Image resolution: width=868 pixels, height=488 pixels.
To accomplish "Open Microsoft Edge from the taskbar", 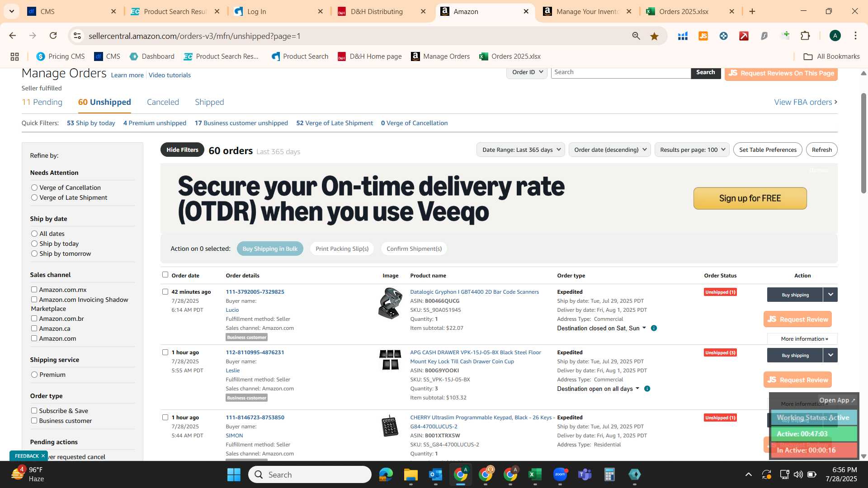I will (x=386, y=474).
